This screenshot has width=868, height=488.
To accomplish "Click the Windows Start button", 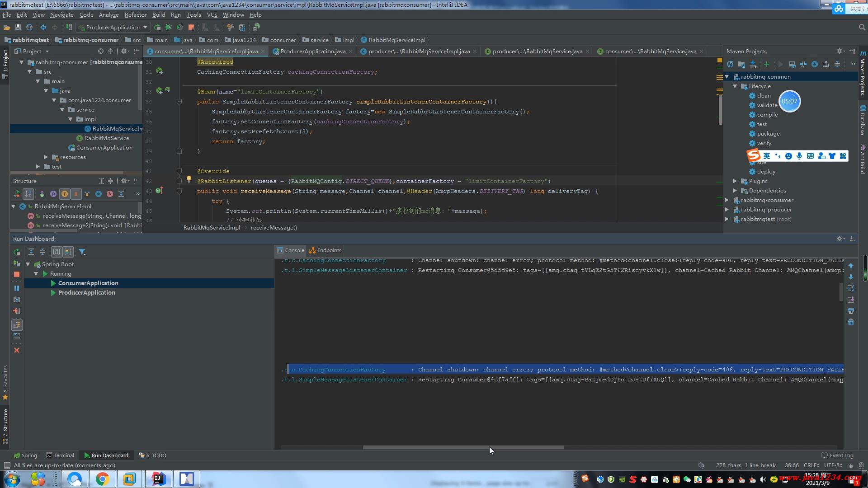I will (x=12, y=479).
